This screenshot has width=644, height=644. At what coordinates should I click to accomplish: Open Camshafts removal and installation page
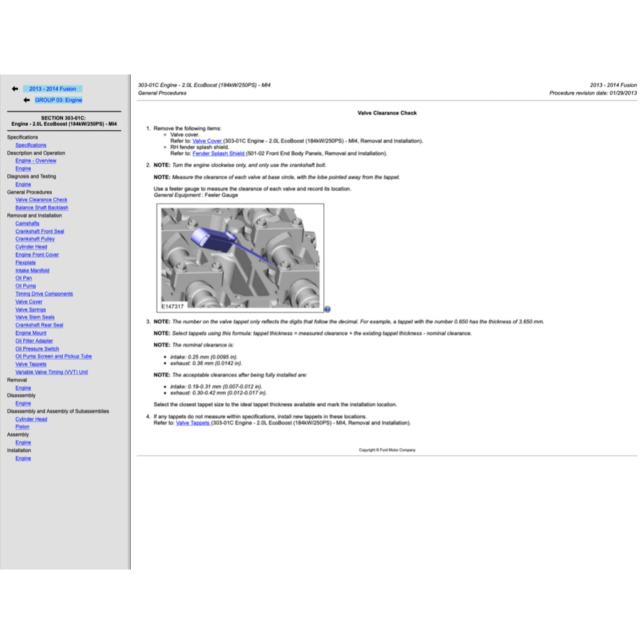(27, 223)
